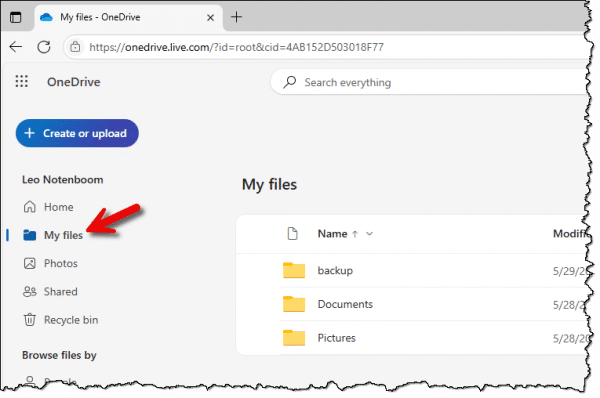Open the Documents folder

coord(345,304)
